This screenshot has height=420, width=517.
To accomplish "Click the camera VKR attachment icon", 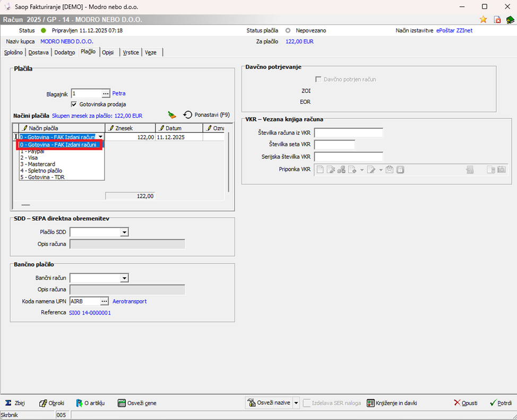I will pos(502,169).
